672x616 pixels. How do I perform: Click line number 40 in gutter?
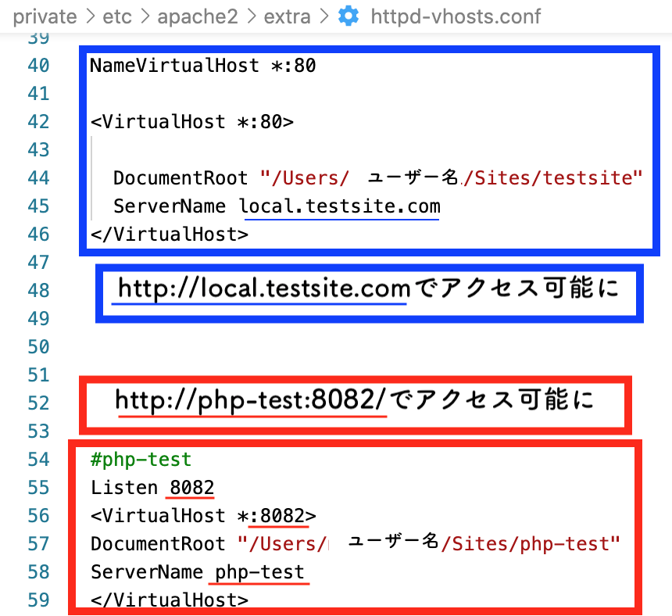coord(38,66)
